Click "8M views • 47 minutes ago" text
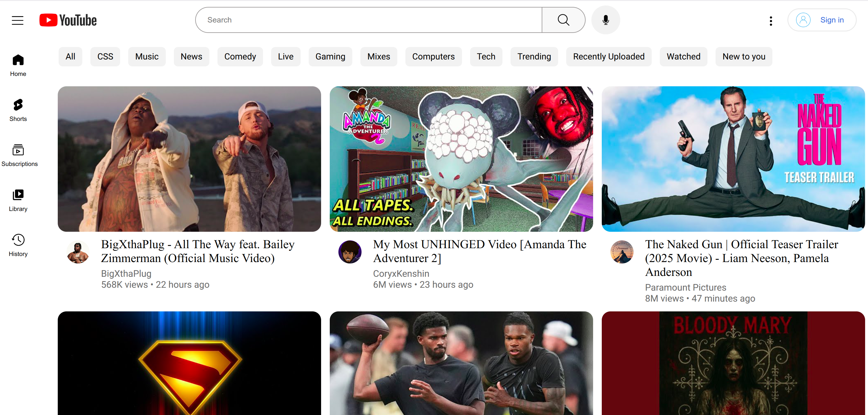 [700, 298]
